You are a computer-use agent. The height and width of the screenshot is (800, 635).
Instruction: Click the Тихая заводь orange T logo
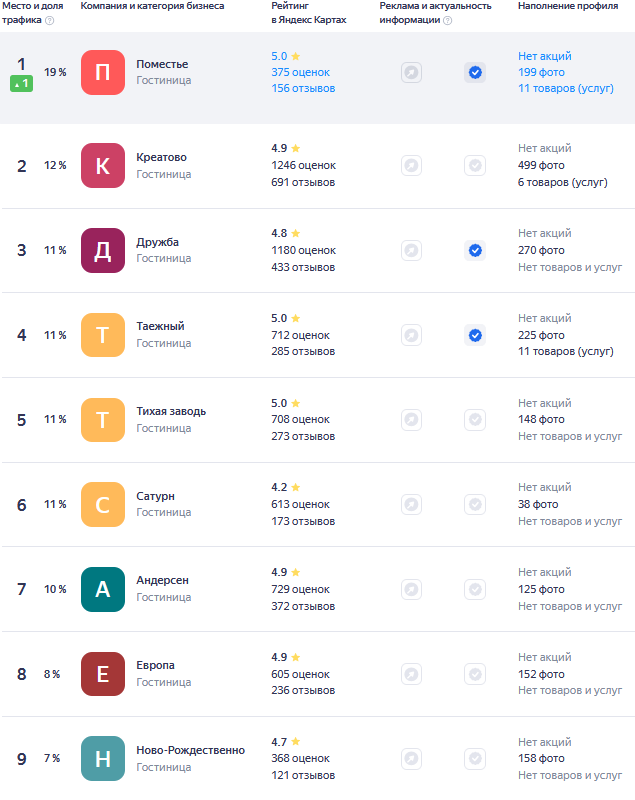(x=103, y=419)
